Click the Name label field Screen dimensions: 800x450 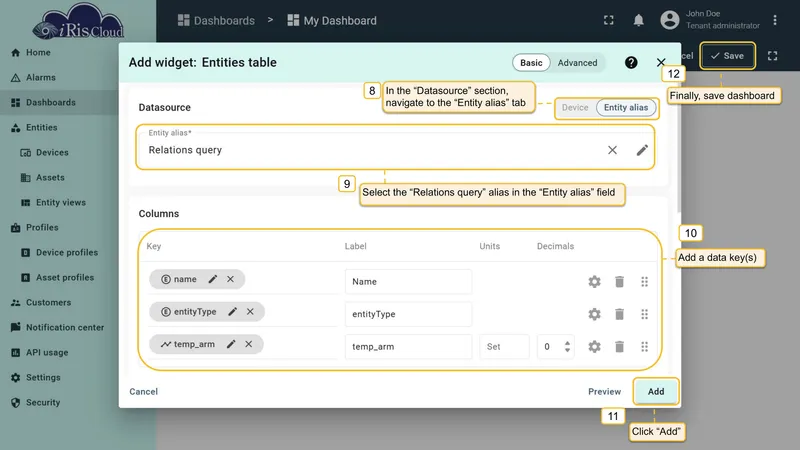(x=408, y=282)
